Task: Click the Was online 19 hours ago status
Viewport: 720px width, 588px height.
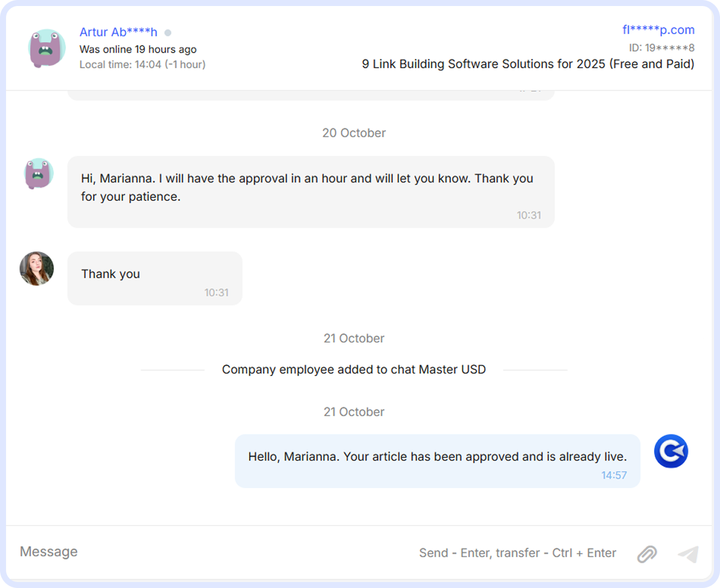Action: pos(138,49)
